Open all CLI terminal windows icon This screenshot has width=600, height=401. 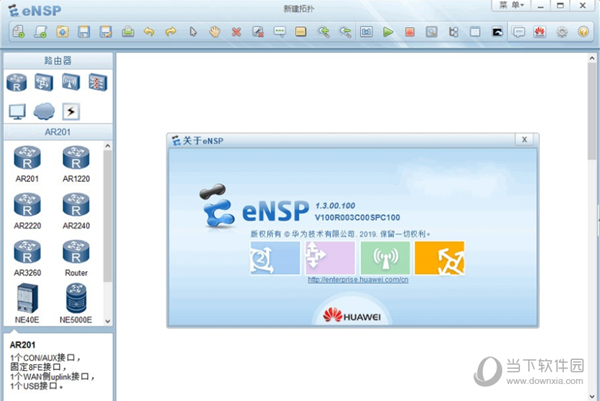(x=497, y=31)
